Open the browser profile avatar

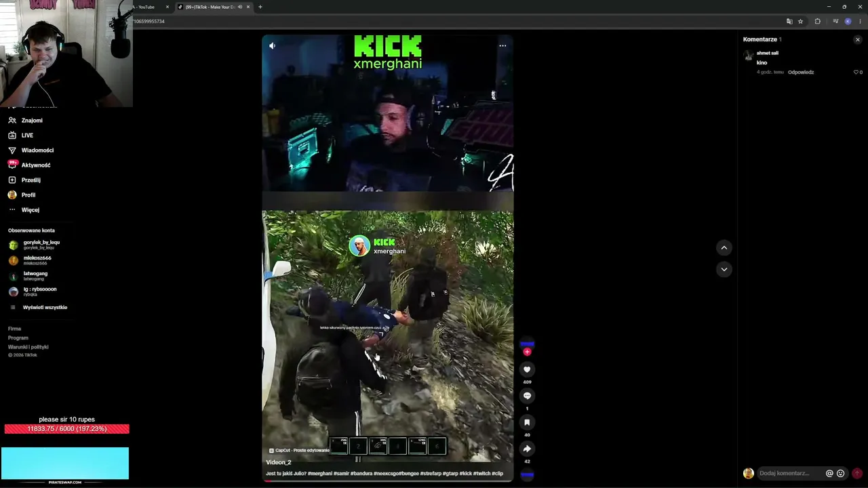click(x=848, y=21)
